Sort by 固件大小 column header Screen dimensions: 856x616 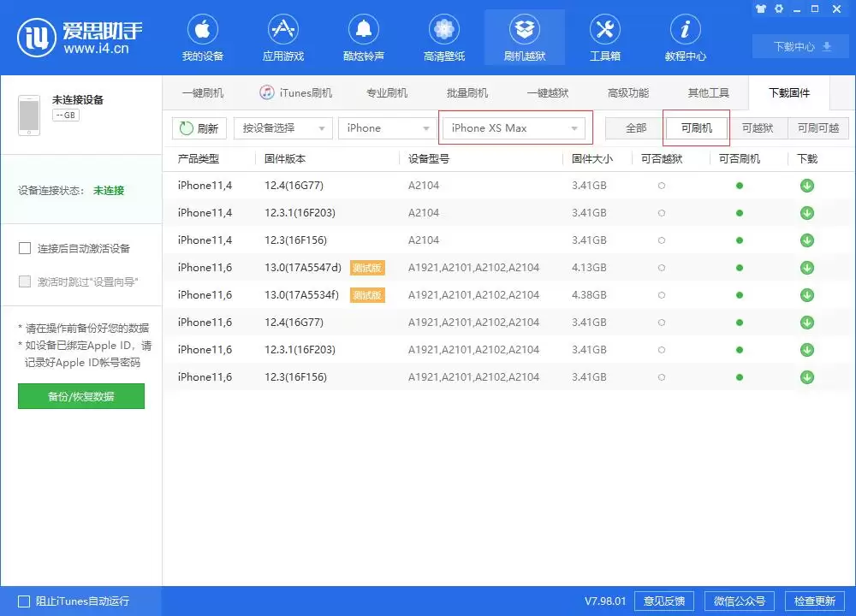[592, 159]
